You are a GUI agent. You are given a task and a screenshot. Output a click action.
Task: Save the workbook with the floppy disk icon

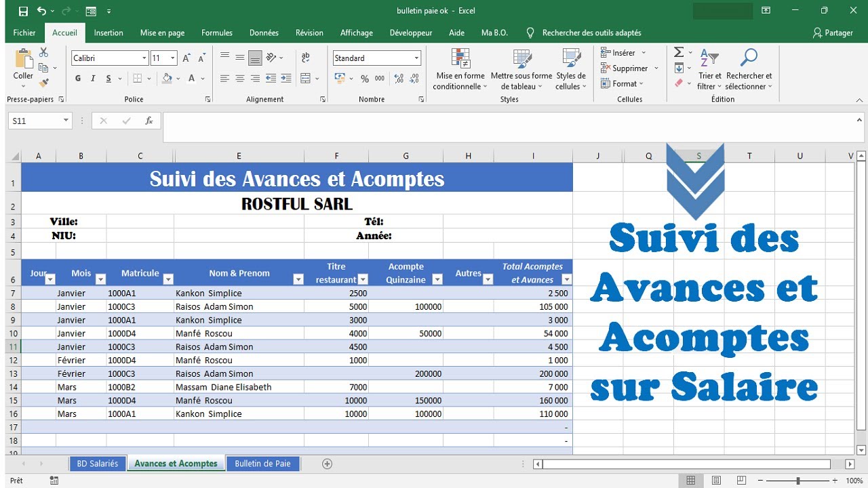[24, 11]
